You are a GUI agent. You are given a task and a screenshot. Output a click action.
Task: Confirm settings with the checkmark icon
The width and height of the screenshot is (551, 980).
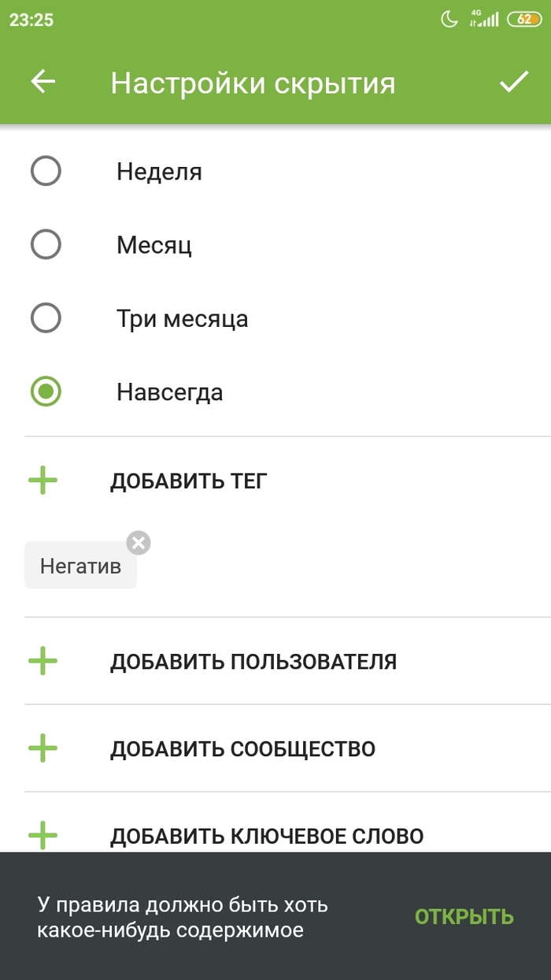pos(516,80)
